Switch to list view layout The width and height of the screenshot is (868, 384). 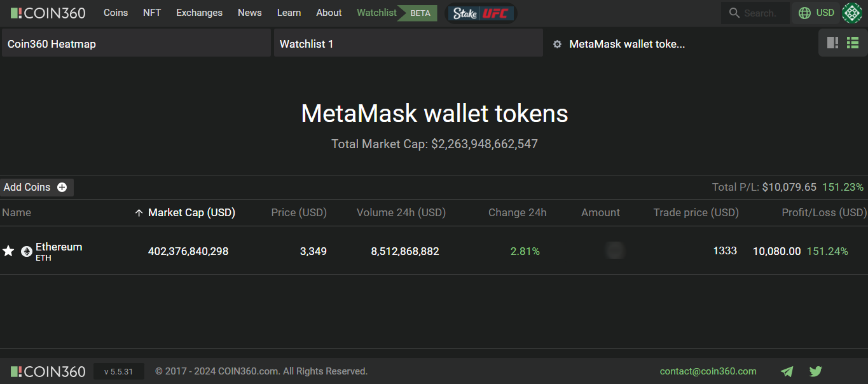tap(853, 43)
